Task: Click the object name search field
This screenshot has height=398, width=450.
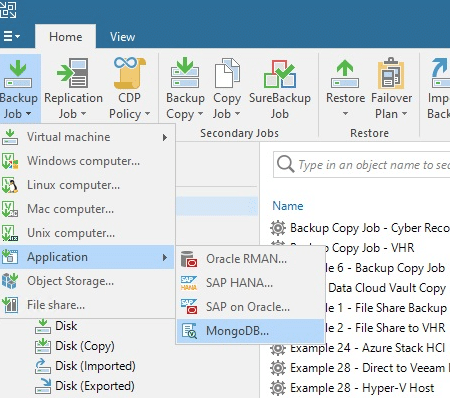Action: [362, 165]
